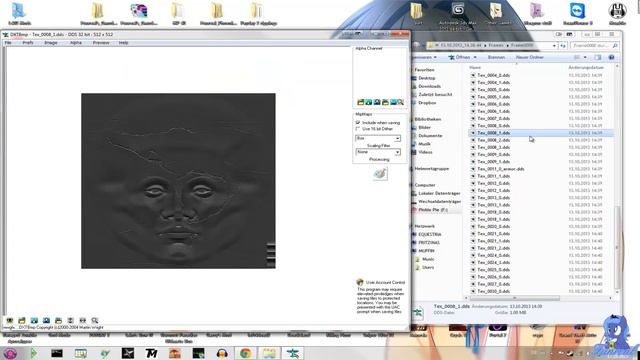Select file Tex_0011_0_armor.dds
The image size is (640, 360).
(x=501, y=169)
